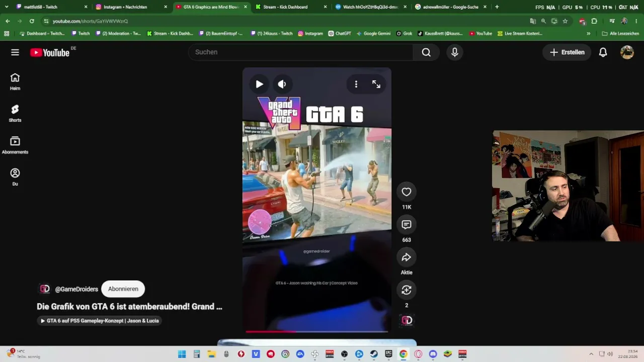The image size is (644, 362).
Task: Open the Chrome profile avatar
Action: 624,21
